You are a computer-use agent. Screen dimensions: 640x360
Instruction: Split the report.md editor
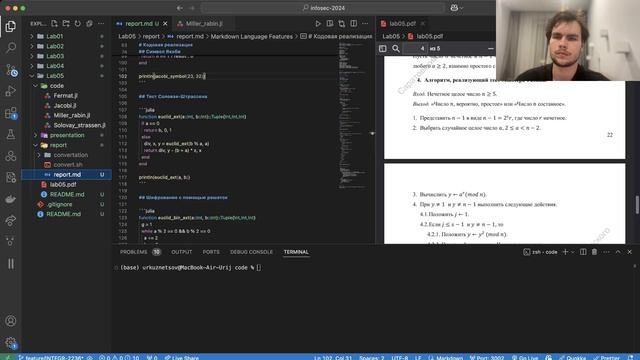353,24
